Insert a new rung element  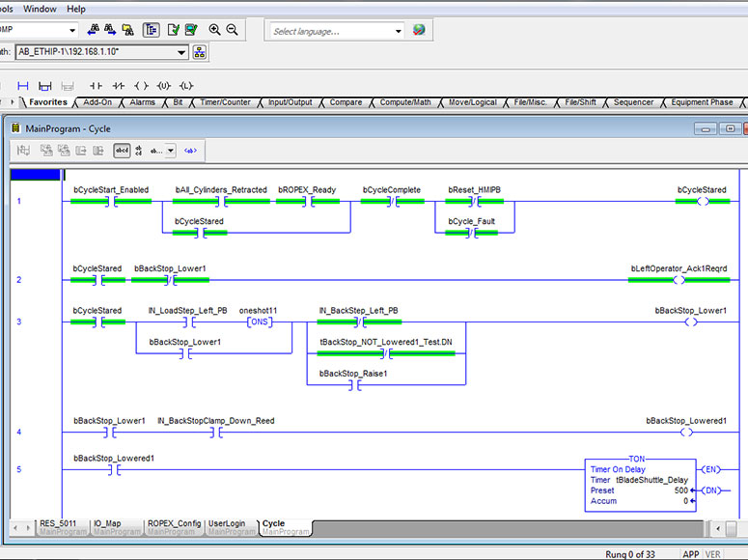click(x=23, y=86)
